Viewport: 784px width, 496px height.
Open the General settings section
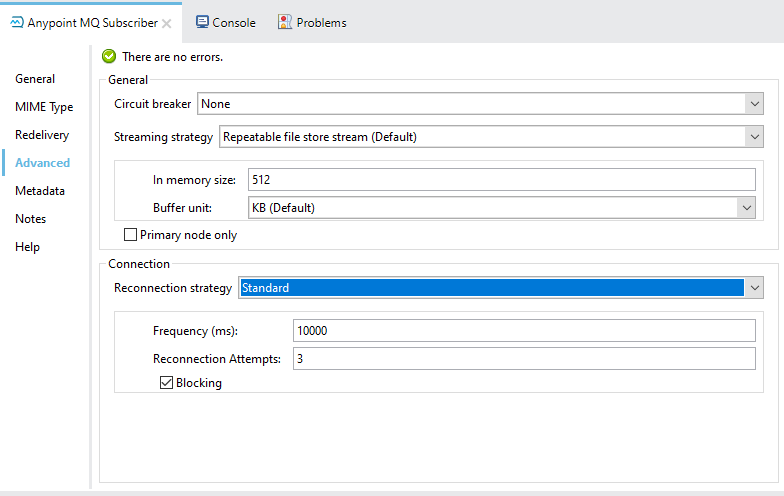[35, 79]
